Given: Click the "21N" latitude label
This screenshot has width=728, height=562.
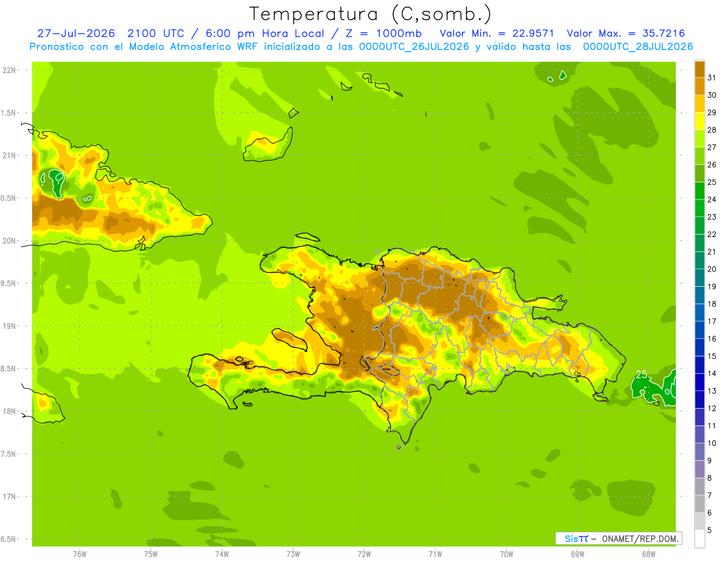Looking at the screenshot, I should pos(8,155).
